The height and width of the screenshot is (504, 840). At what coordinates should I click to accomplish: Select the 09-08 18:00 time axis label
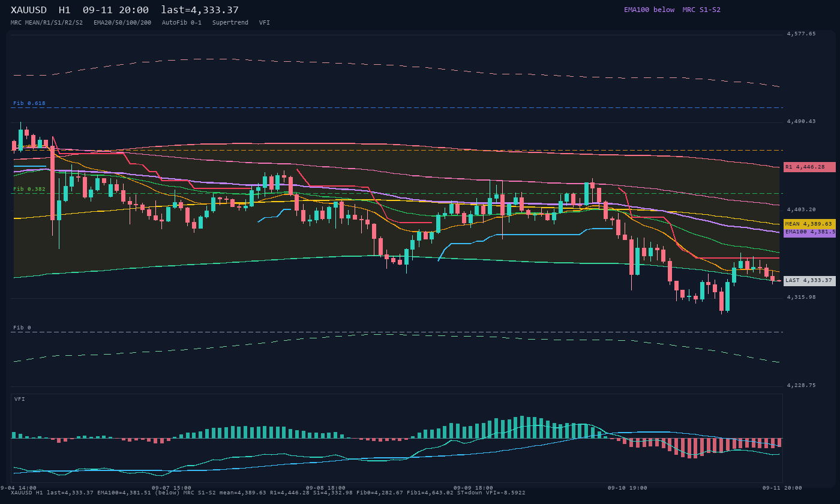coord(326,488)
